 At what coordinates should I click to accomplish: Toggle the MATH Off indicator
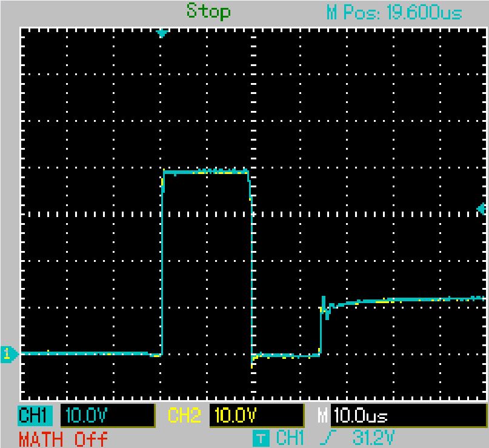click(x=64, y=438)
